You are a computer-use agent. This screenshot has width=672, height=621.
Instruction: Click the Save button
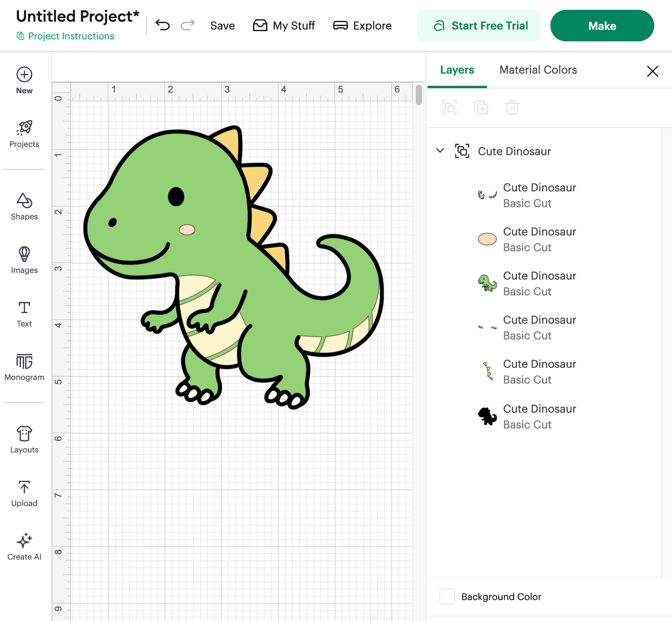tap(222, 26)
